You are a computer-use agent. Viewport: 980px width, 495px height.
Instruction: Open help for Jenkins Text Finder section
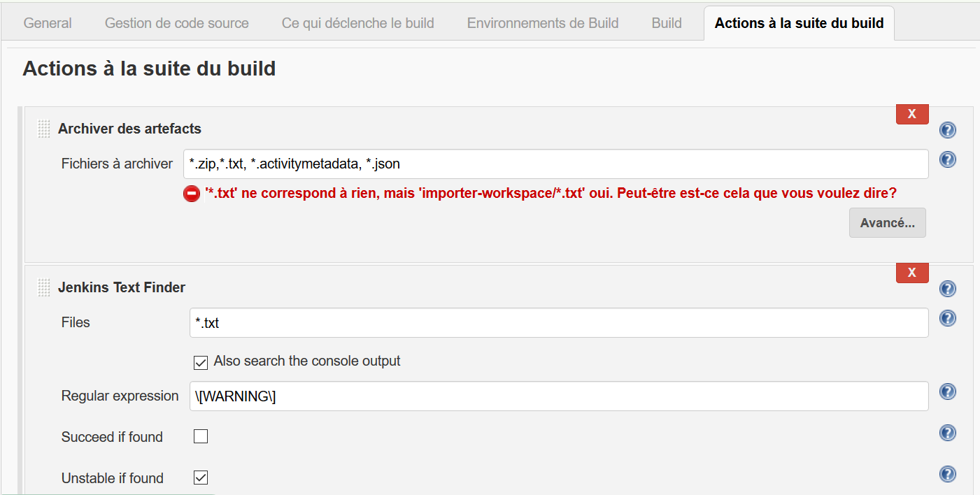click(947, 289)
